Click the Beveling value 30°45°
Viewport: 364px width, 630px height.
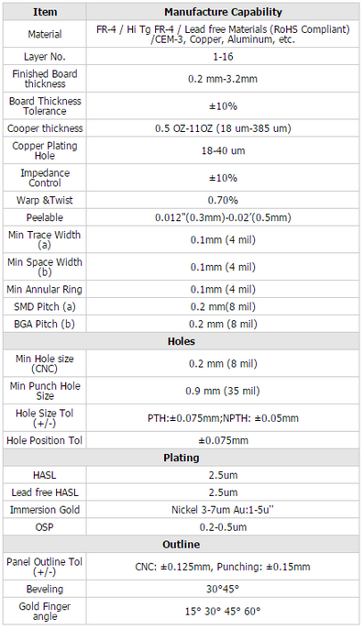tap(223, 589)
